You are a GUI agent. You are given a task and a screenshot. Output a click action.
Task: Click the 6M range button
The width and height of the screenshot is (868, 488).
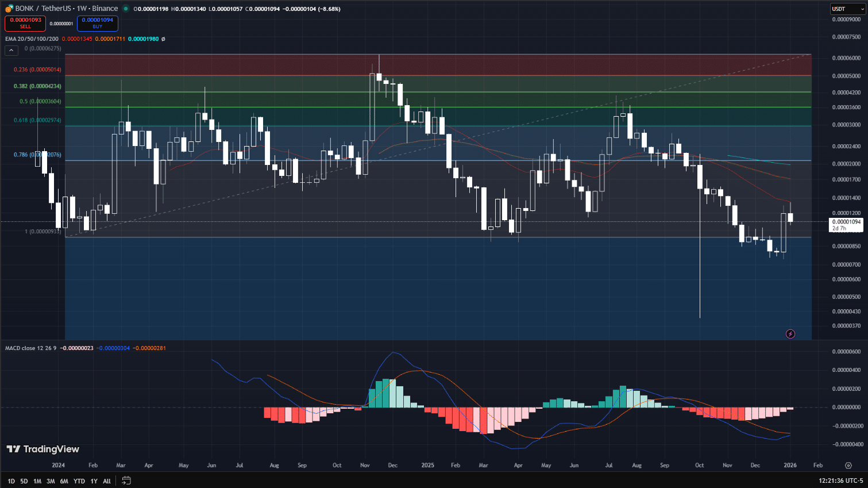point(64,481)
